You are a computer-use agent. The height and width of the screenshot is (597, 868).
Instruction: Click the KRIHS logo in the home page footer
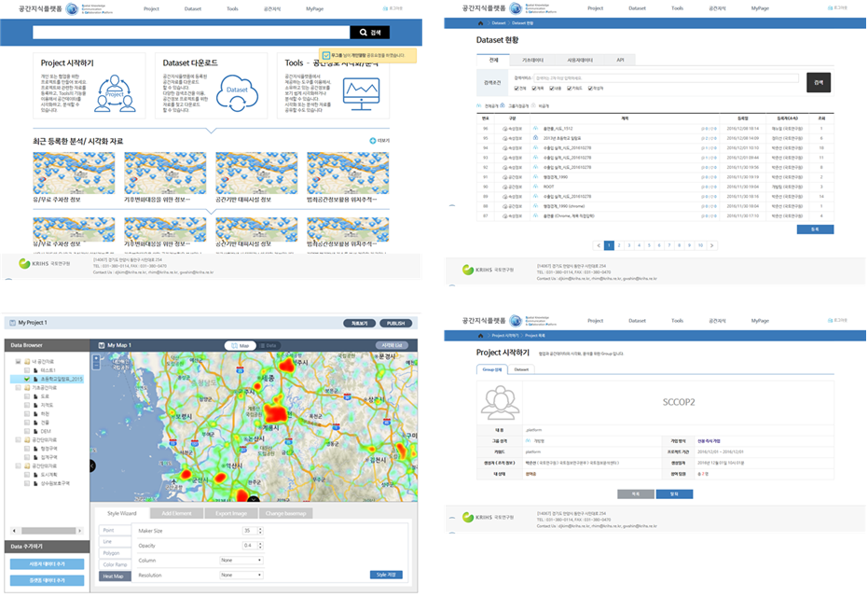45,264
